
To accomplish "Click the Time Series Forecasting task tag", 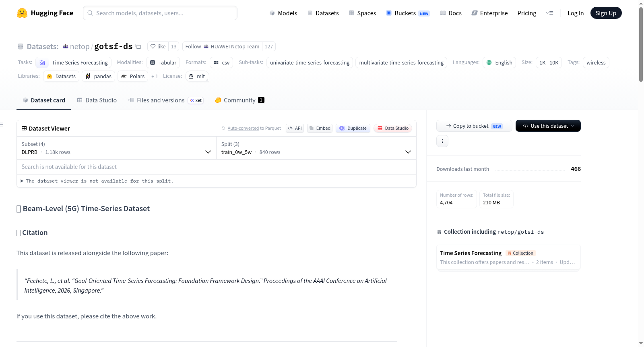I will coord(74,62).
